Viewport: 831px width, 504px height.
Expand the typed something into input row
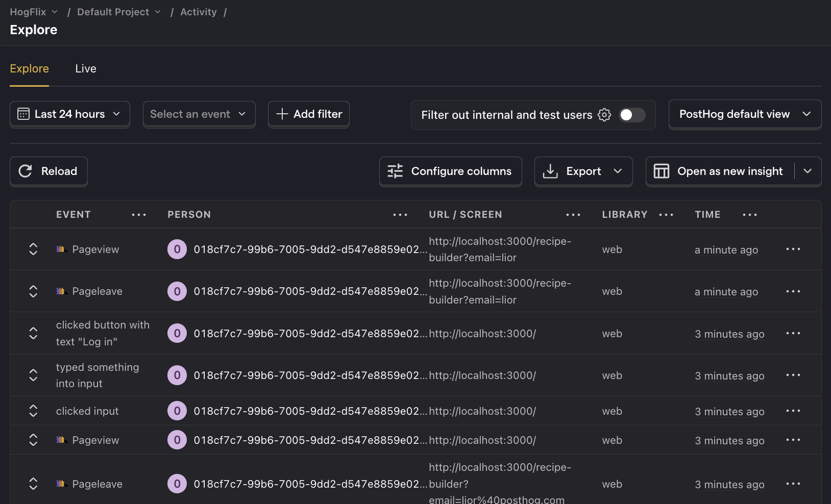click(33, 375)
